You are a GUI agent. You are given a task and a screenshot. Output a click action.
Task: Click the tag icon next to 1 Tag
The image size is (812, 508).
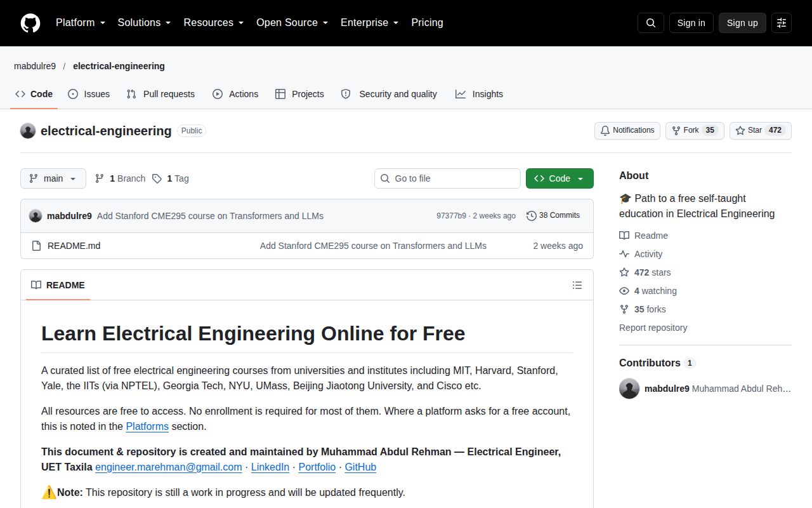[x=157, y=178]
